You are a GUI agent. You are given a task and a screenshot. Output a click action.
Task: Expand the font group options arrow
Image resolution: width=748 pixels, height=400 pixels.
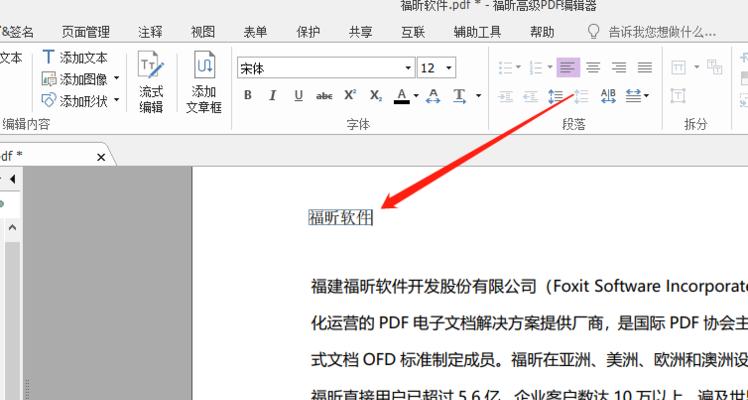(478, 96)
